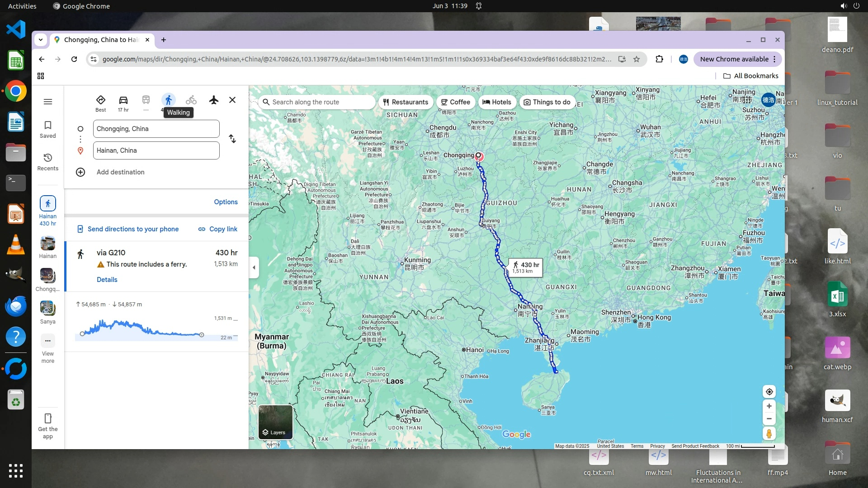
Task: Toggle the Layers map view thumbnail
Action: pos(275,422)
